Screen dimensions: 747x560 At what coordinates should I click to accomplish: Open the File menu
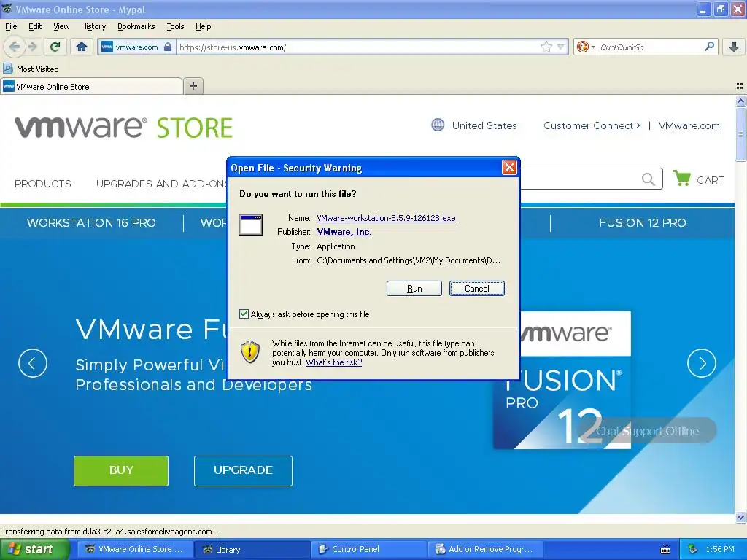coord(11,26)
